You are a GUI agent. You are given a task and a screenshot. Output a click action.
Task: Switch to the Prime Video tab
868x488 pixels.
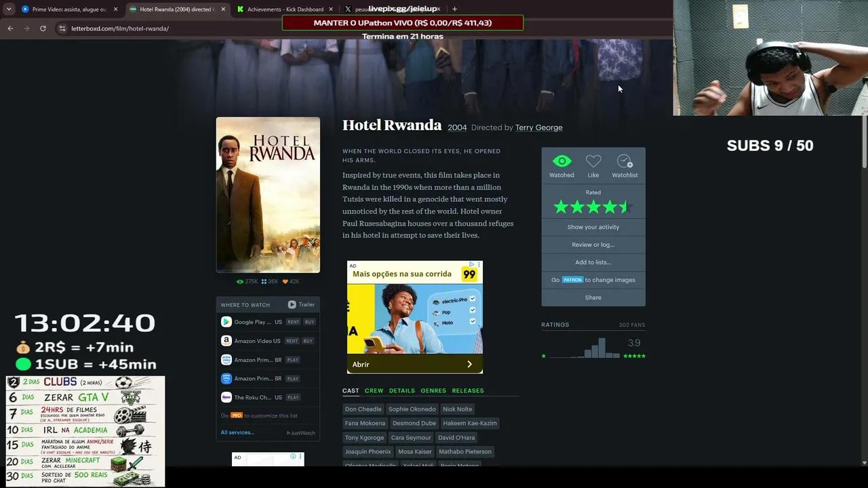click(69, 9)
